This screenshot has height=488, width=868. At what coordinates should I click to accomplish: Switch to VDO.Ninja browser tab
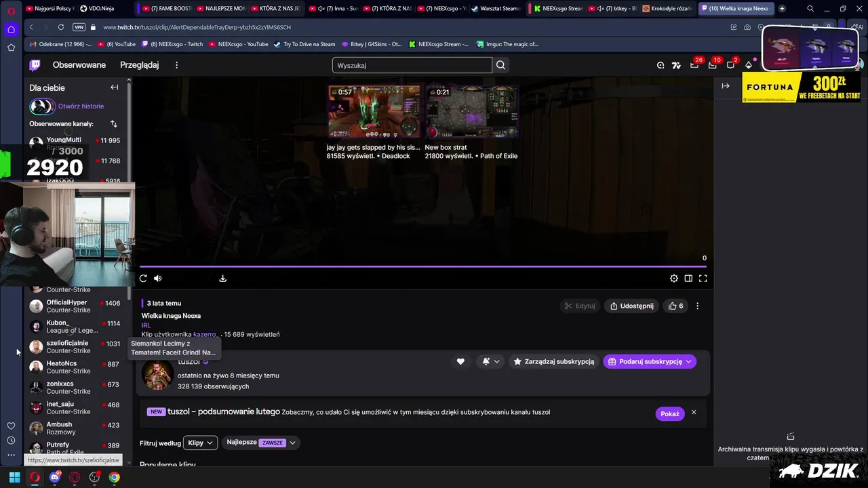point(100,8)
